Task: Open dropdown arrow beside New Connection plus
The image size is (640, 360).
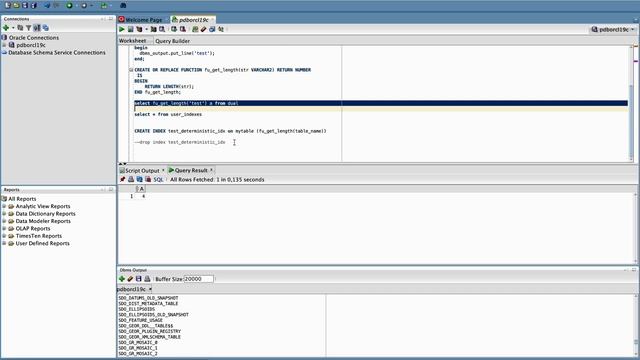Action: coord(13,28)
